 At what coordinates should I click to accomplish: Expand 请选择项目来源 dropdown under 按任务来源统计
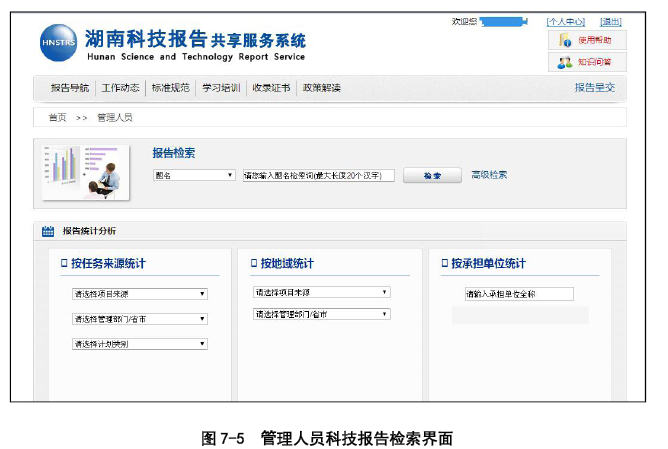[x=139, y=294]
